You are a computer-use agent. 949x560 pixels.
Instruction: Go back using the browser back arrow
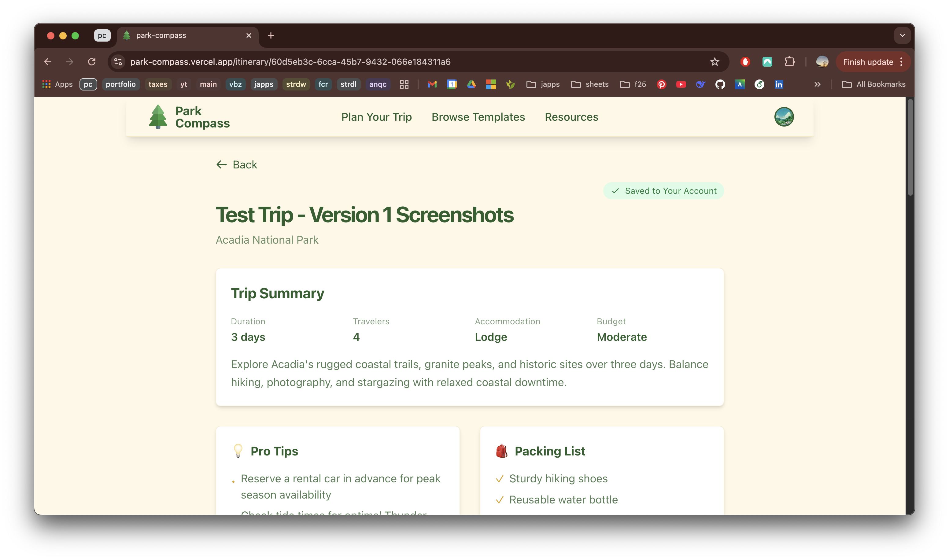click(x=48, y=62)
